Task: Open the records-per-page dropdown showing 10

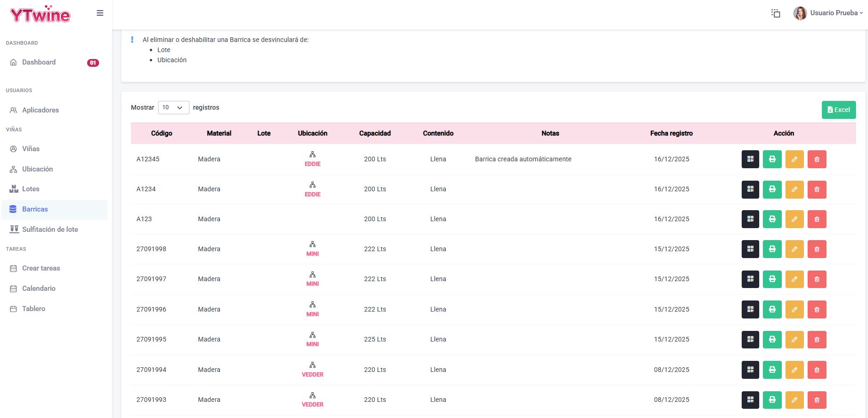Action: (173, 107)
